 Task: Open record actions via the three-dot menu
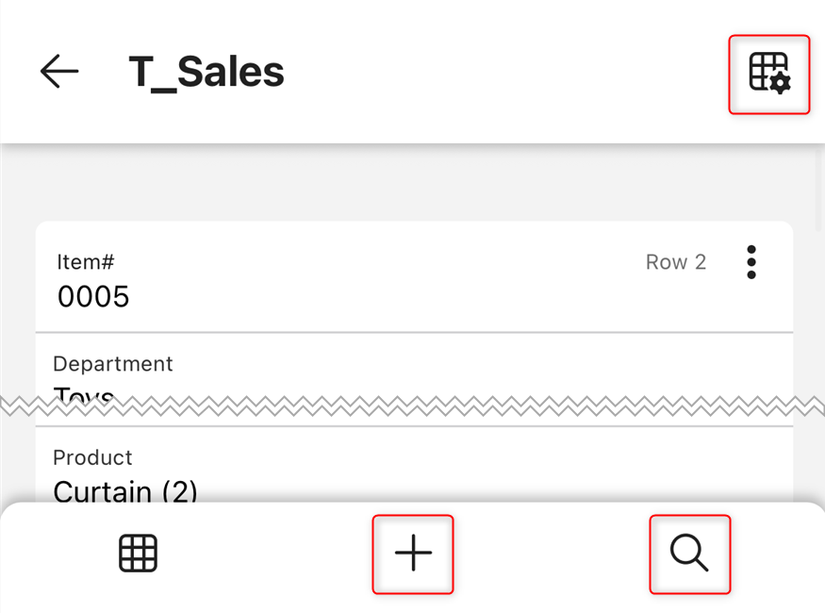click(x=751, y=261)
